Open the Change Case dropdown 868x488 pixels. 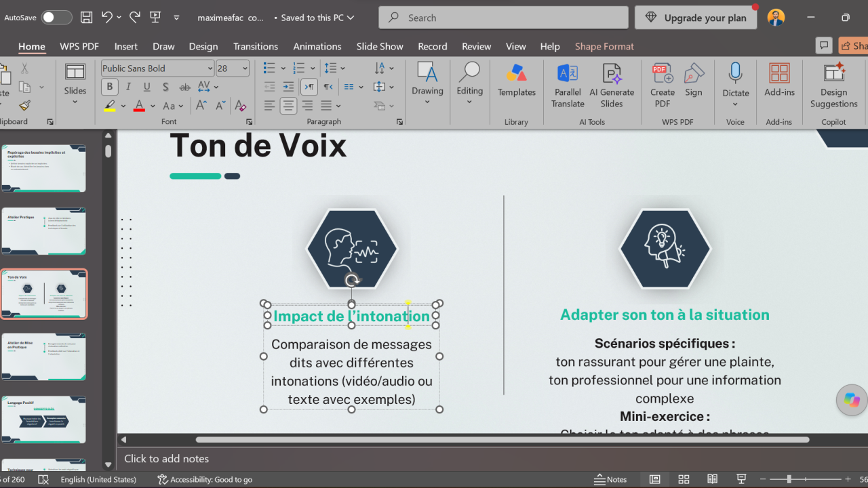[173, 106]
